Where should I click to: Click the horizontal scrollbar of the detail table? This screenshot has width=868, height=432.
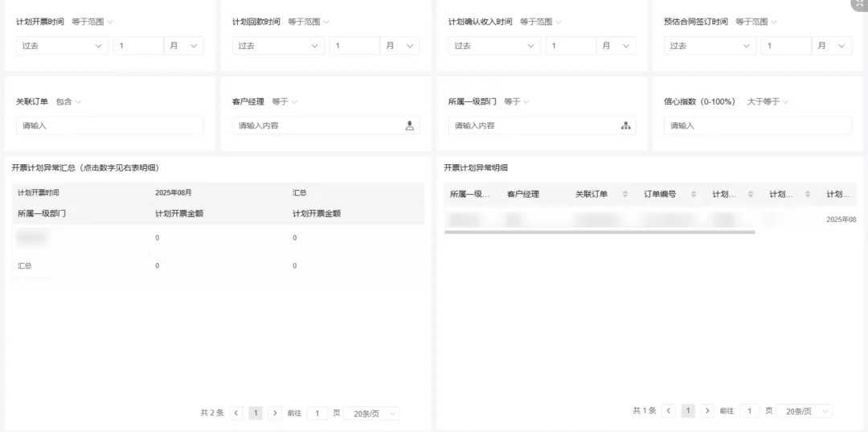599,232
